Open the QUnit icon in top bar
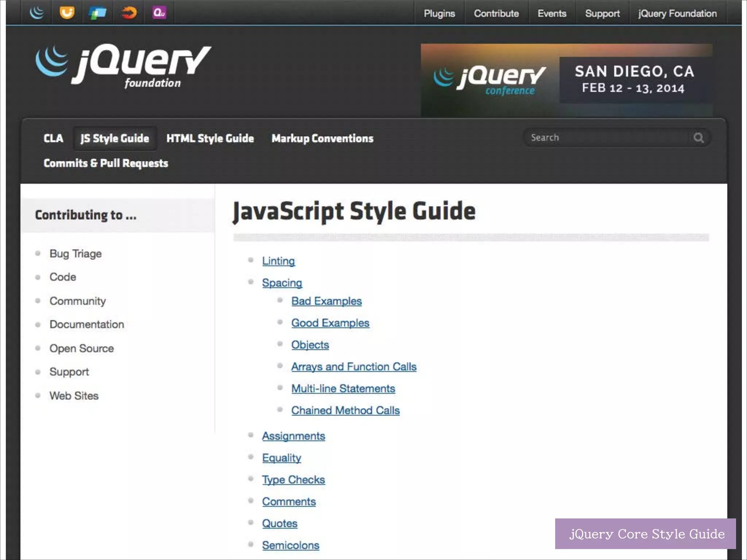The image size is (747, 560). coord(159,13)
